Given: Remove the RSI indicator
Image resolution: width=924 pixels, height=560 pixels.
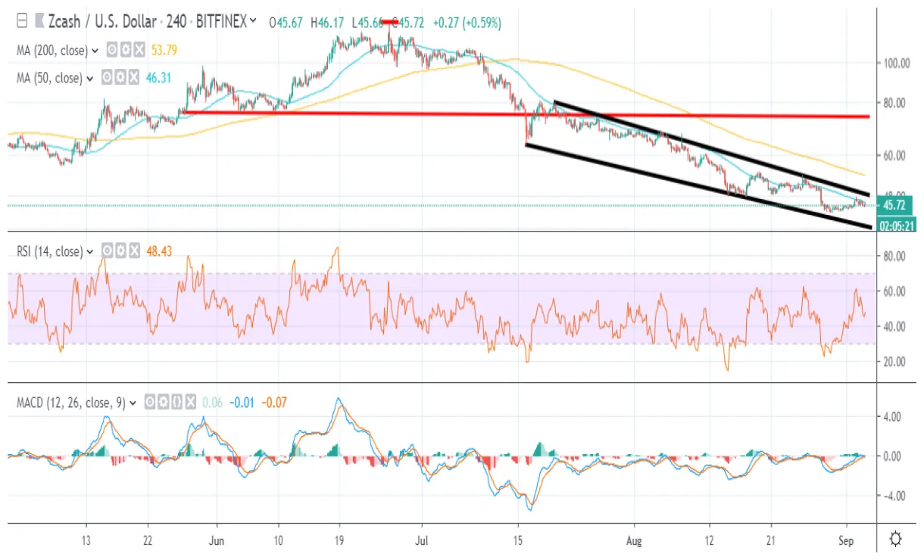Looking at the screenshot, I should [x=133, y=250].
